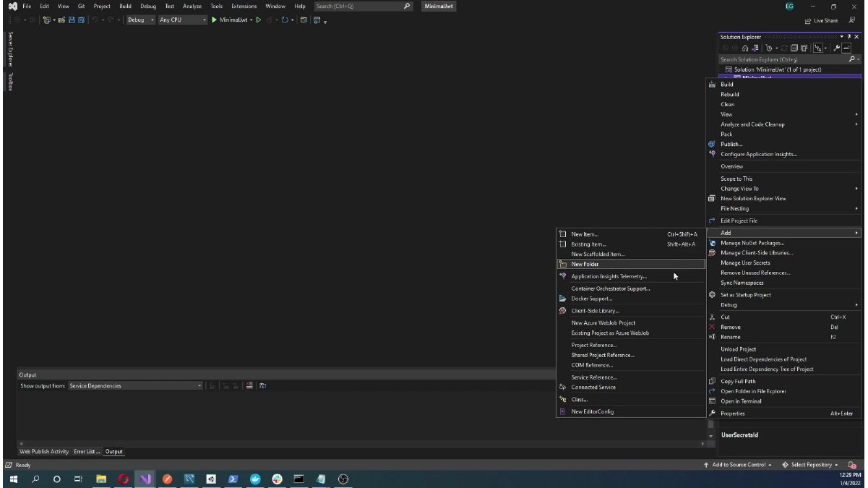Open the Server Explorer side tab
868x488 pixels.
click(10, 48)
